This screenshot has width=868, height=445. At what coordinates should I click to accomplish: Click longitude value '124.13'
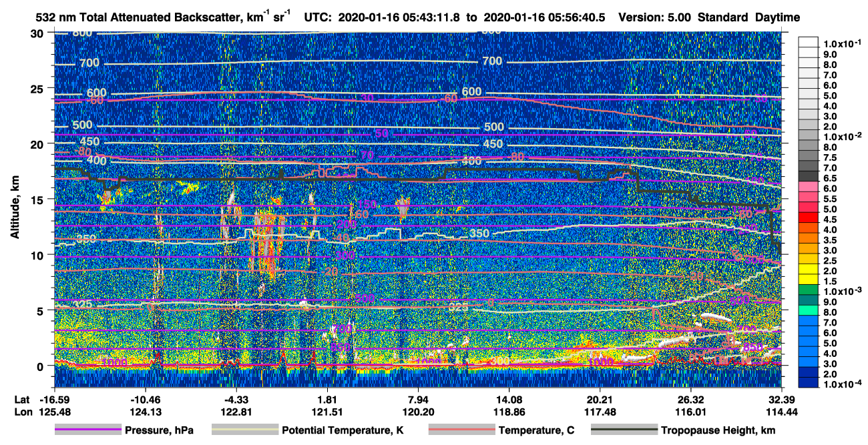click(145, 412)
